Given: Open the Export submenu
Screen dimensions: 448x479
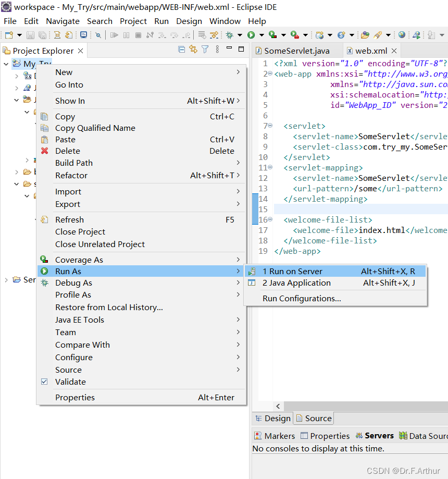Looking at the screenshot, I should [x=141, y=204].
